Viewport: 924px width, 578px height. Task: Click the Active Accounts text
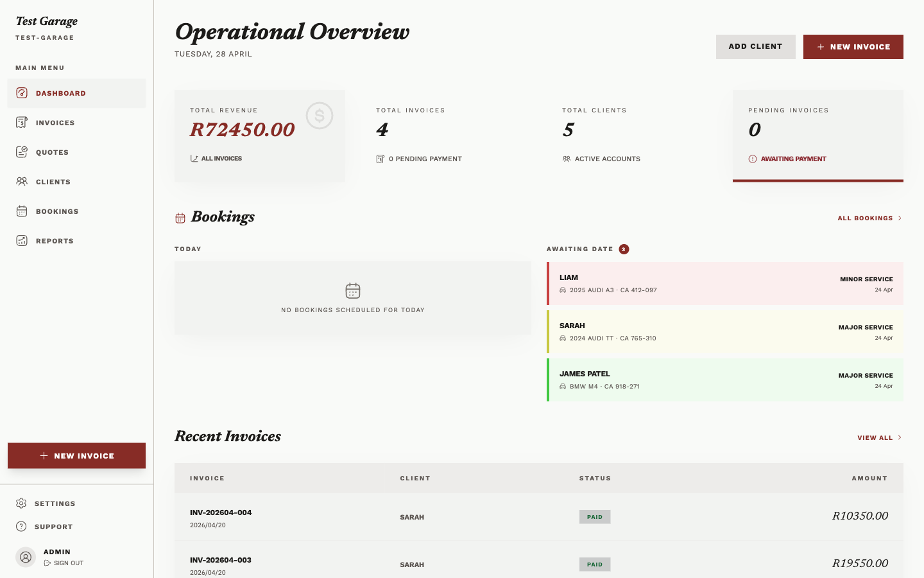tap(608, 159)
